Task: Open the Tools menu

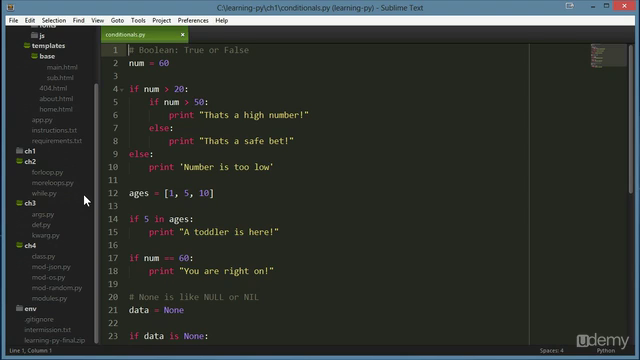Action: tap(138, 20)
